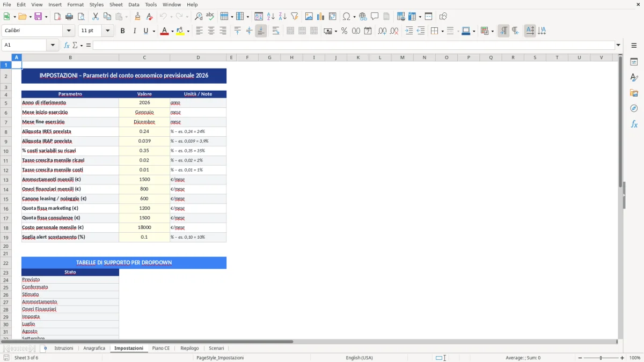Insert an image
This screenshot has width=644, height=362.
[309, 17]
